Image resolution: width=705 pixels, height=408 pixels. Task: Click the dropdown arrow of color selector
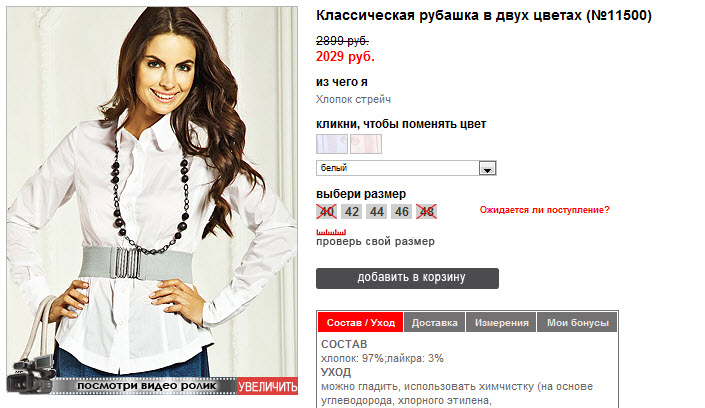pyautogui.click(x=487, y=168)
